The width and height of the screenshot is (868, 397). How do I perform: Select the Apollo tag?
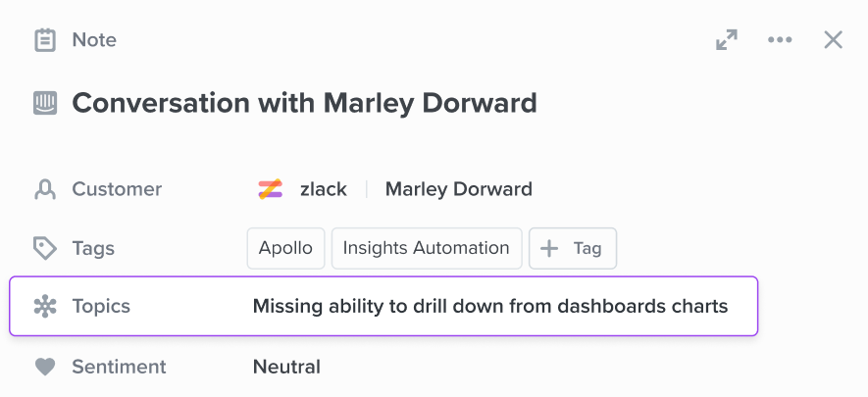pos(285,248)
